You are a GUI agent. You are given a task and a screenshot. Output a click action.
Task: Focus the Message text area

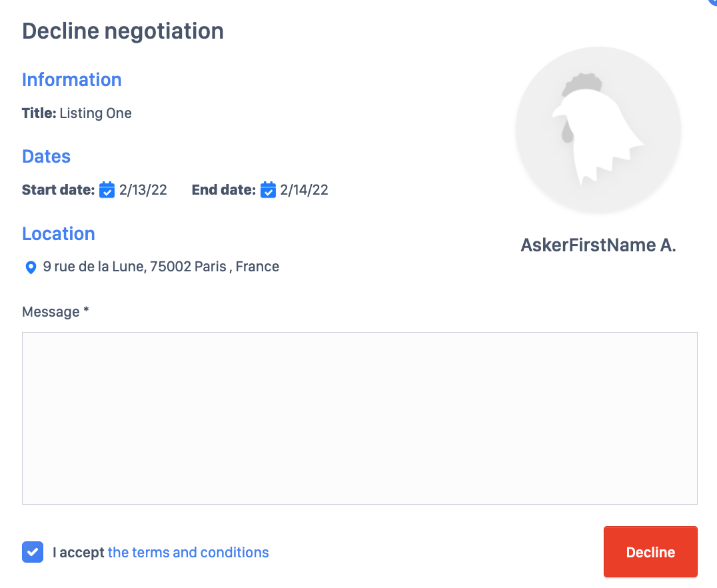[360, 418]
